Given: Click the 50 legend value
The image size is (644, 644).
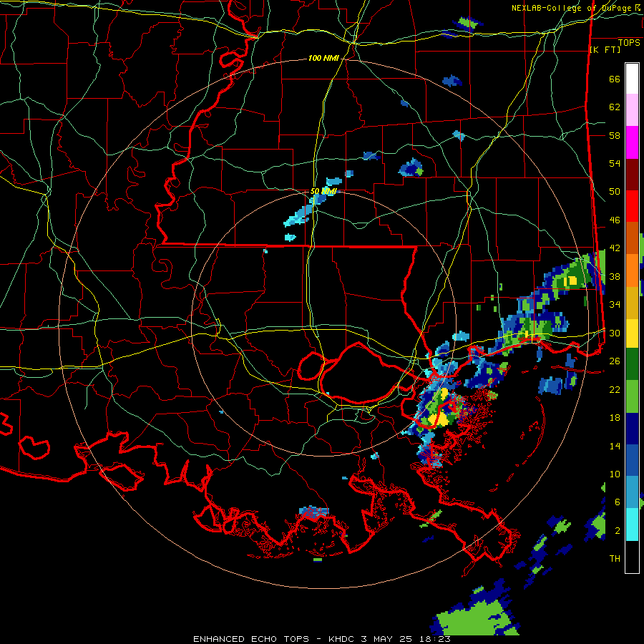Looking at the screenshot, I should (x=615, y=192).
